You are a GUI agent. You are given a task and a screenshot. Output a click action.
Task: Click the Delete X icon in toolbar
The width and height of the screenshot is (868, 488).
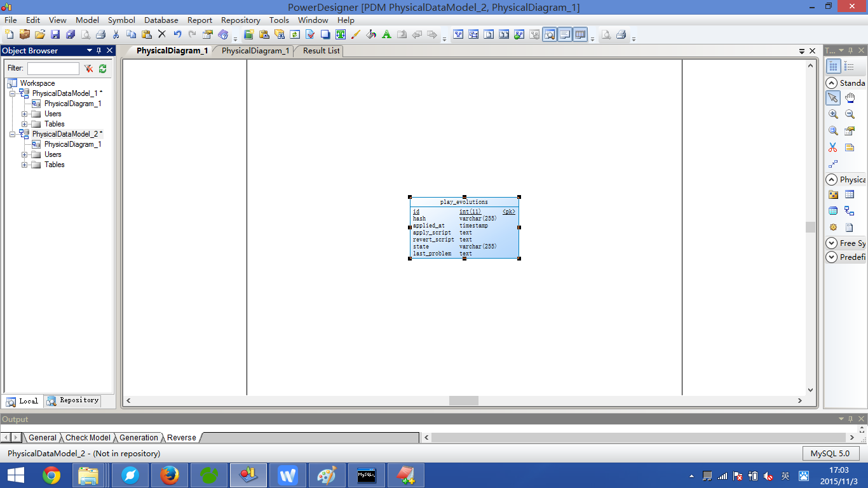point(162,34)
